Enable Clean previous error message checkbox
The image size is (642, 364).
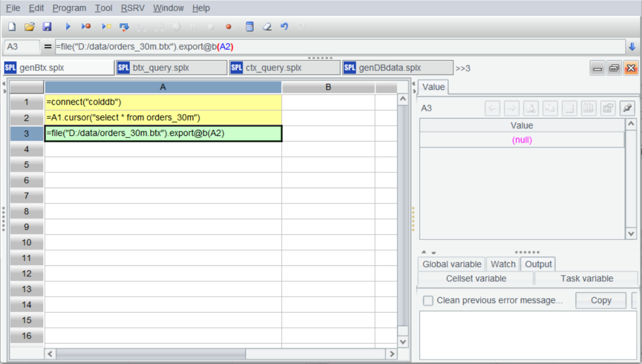coord(428,301)
